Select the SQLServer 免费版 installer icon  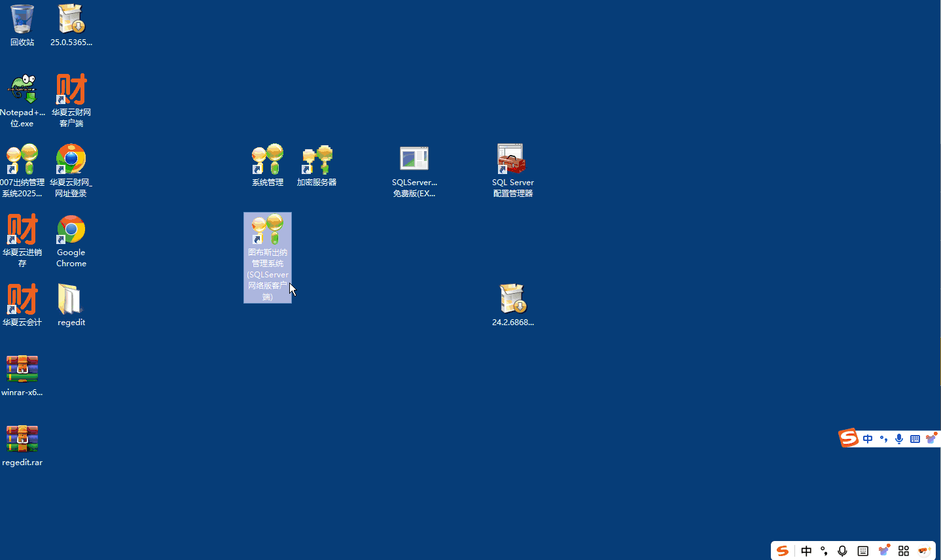[414, 160]
